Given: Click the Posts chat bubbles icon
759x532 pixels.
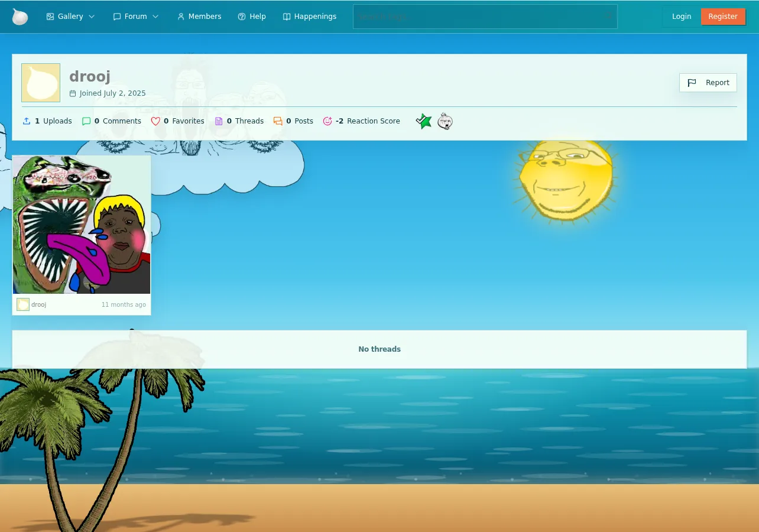Looking at the screenshot, I should 278,121.
